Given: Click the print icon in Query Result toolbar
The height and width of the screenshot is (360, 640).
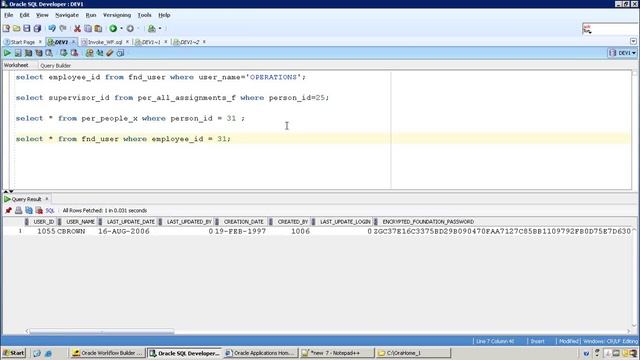Looking at the screenshot, I should coord(18,211).
